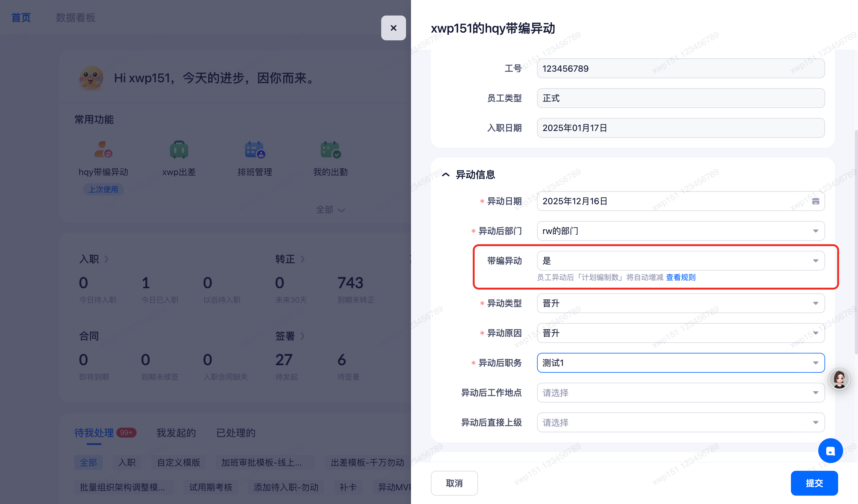The width and height of the screenshot is (858, 504).
Task: Close the drawer with the X button
Action: (x=393, y=28)
